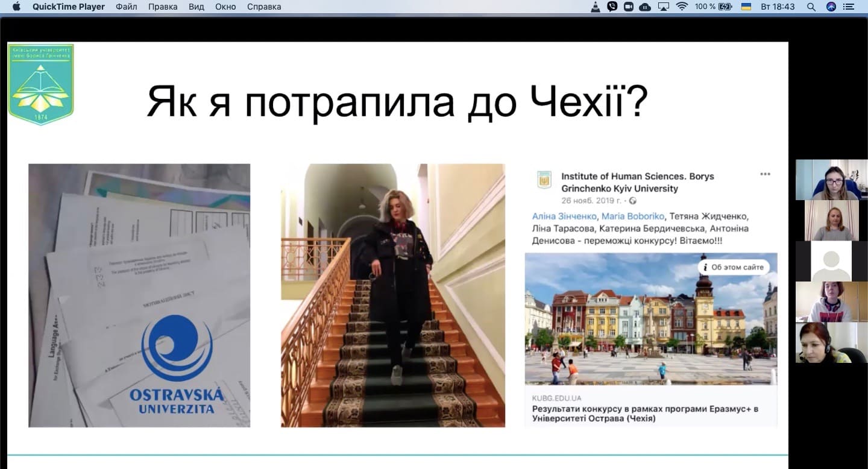The image size is (868, 469).
Task: Click the three-dots post options button
Action: [x=765, y=174]
